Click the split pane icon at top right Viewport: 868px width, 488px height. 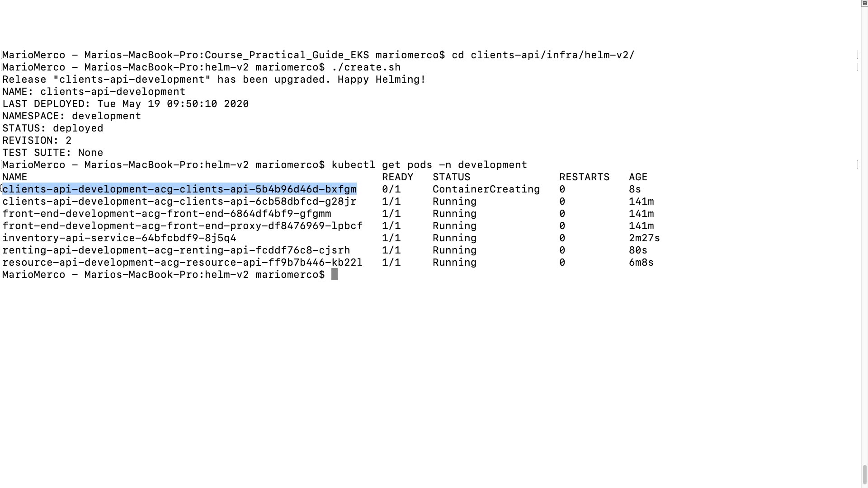864,3
